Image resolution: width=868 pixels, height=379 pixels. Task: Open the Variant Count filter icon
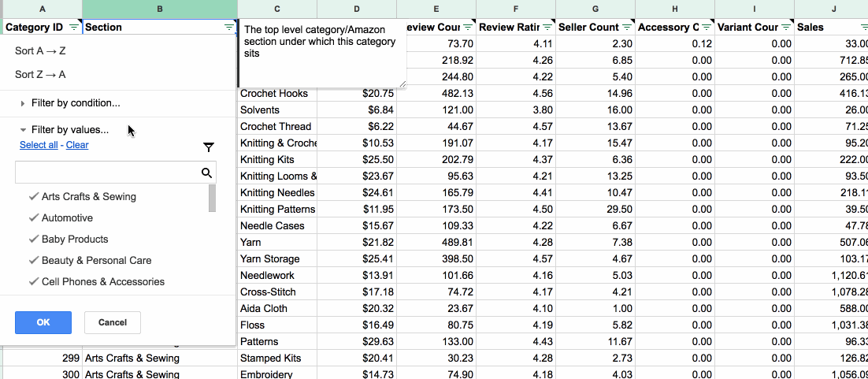pos(787,27)
